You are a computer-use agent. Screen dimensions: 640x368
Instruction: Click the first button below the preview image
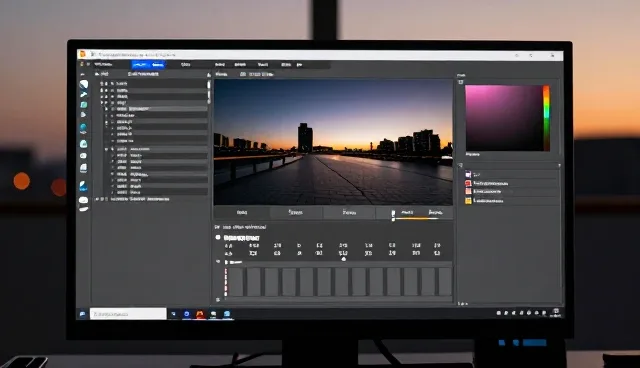click(242, 213)
